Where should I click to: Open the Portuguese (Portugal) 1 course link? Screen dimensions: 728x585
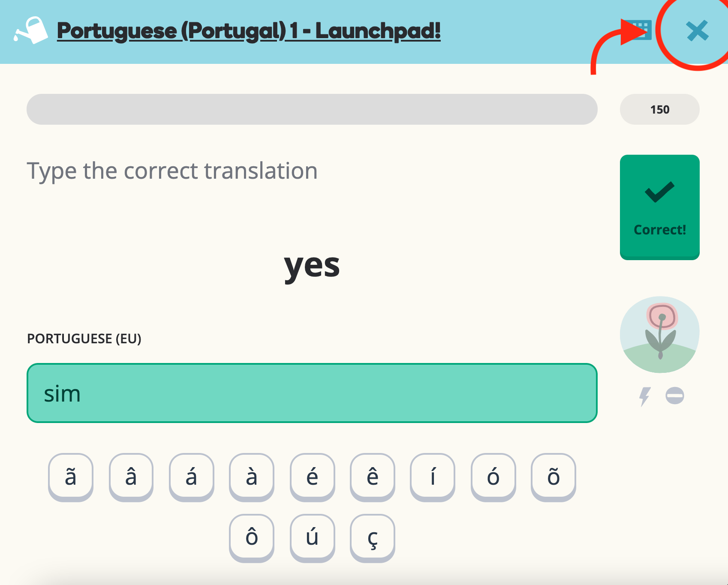point(249,31)
